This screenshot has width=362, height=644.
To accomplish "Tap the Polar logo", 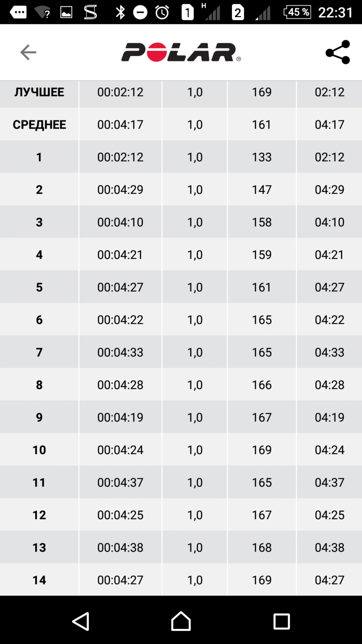I will (x=181, y=52).
